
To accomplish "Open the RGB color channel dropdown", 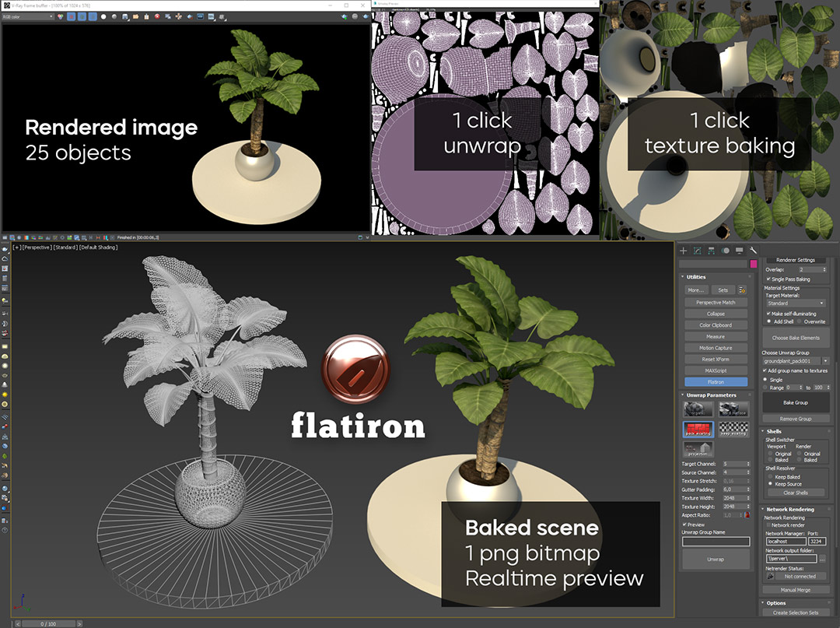I will (28, 16).
